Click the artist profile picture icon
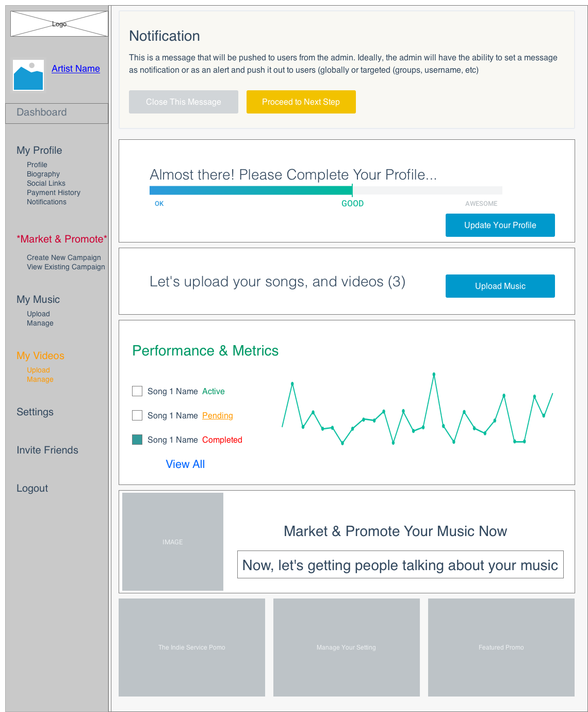Image resolution: width=588 pixels, height=712 pixels. tap(28, 75)
